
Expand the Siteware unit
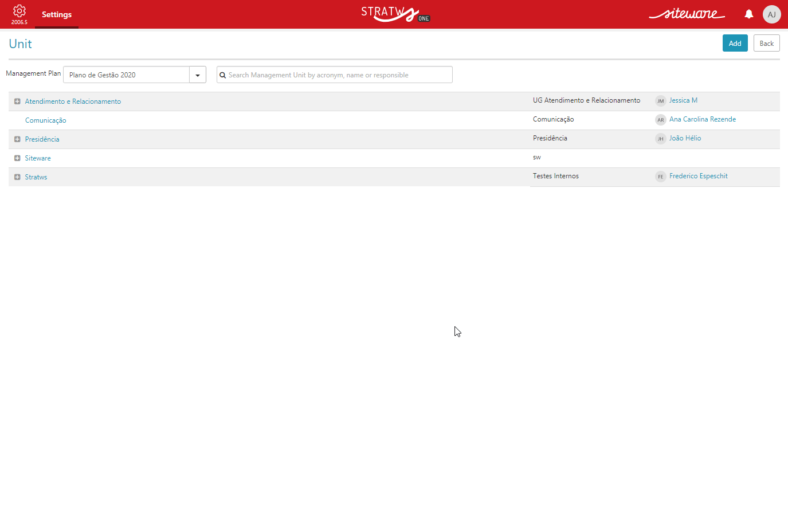[x=17, y=158]
